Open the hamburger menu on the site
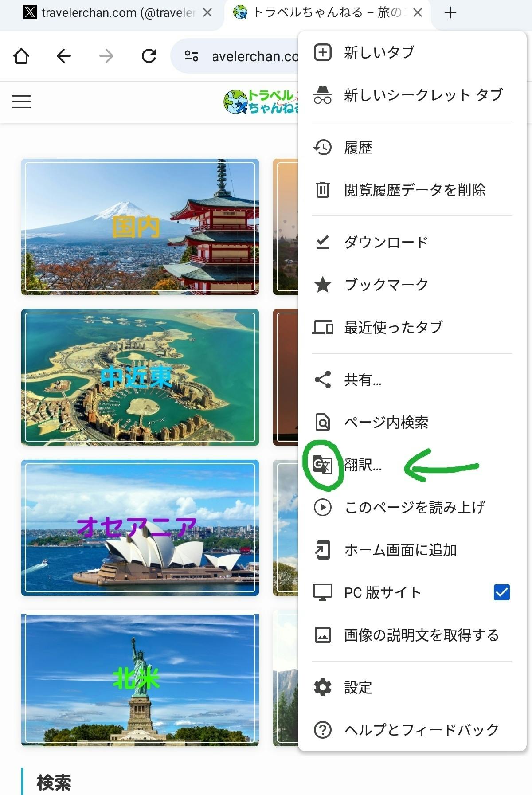The width and height of the screenshot is (532, 795). click(21, 102)
